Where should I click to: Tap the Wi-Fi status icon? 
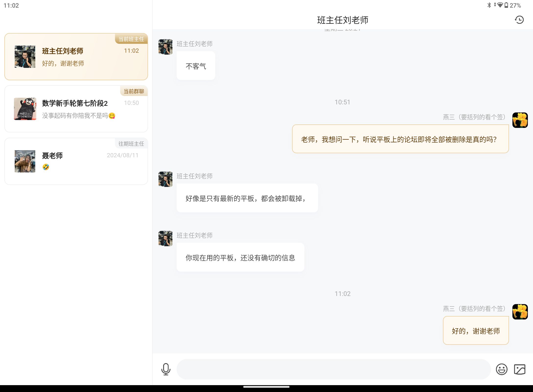click(x=500, y=5)
